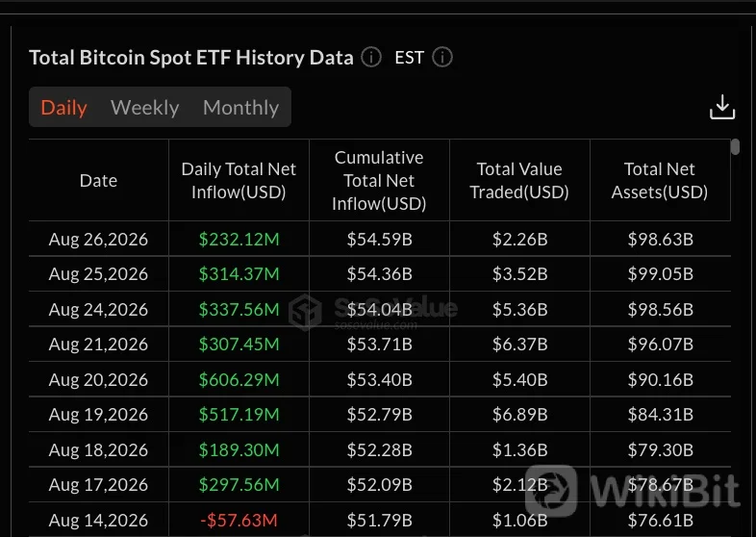Click the download data icon

721,107
